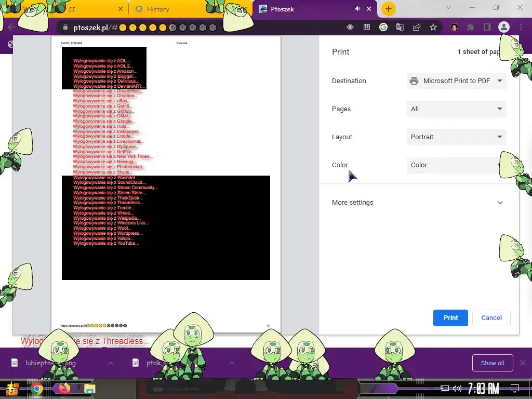Cancel the print dialog

[491, 318]
